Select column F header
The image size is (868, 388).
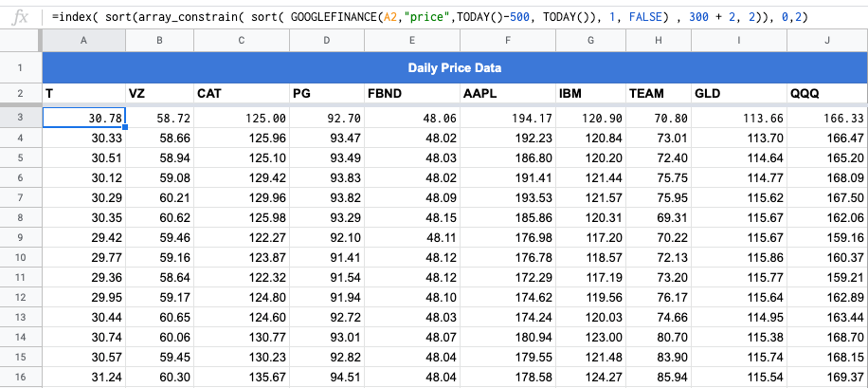[508, 41]
